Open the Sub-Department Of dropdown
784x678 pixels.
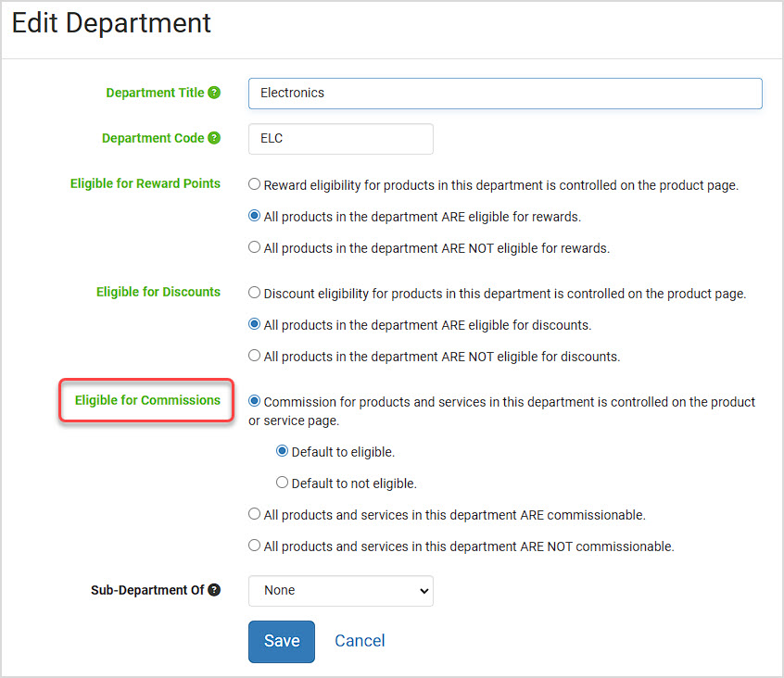[x=341, y=591]
